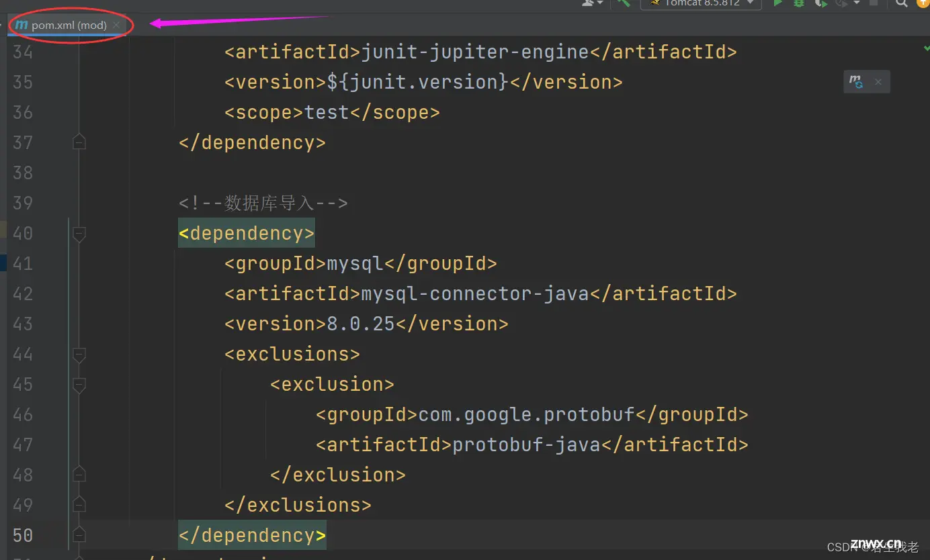Start debugging with the green bug icon
930x560 pixels.
pyautogui.click(x=799, y=3)
